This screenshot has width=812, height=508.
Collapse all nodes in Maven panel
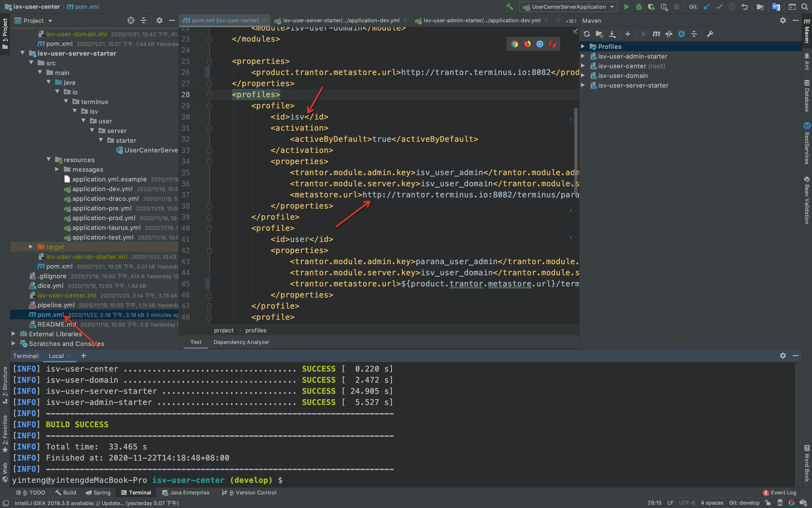coord(694,34)
